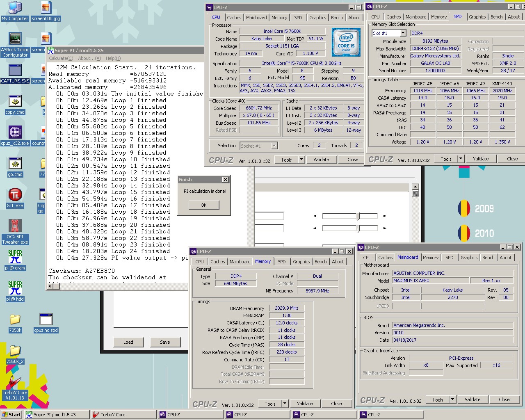Select the 7350k folder icon
The height and width of the screenshot is (420, 525).
coord(15,323)
